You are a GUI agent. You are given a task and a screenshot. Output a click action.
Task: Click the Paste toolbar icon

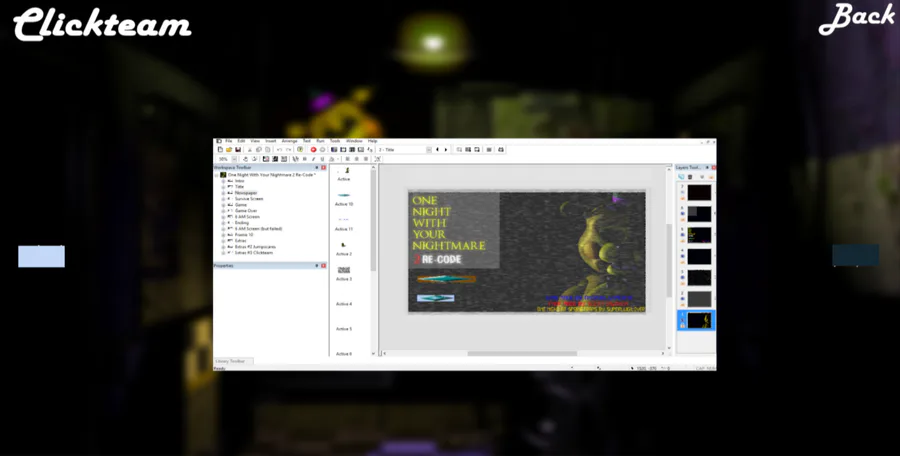point(267,149)
